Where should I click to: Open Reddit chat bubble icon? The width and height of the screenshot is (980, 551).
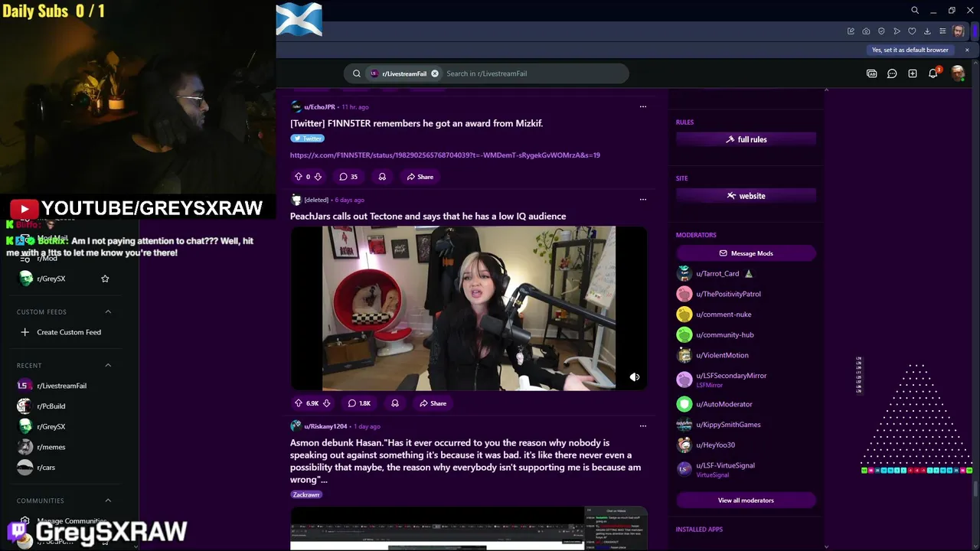892,73
